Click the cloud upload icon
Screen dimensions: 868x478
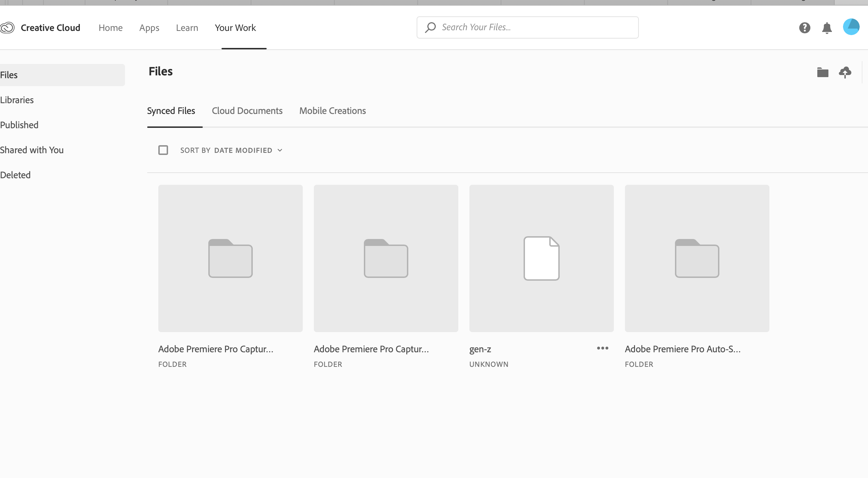point(845,72)
